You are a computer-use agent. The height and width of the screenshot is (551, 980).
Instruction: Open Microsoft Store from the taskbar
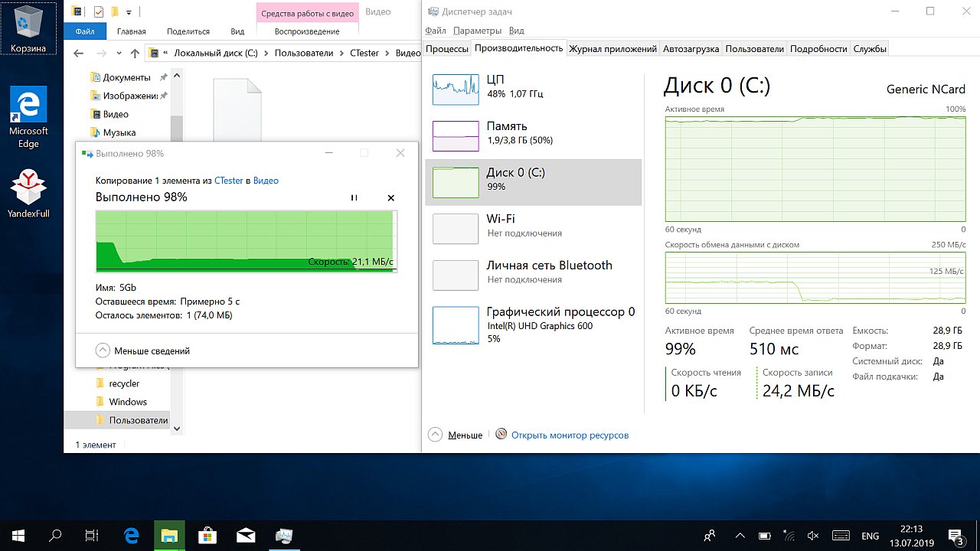(207, 536)
